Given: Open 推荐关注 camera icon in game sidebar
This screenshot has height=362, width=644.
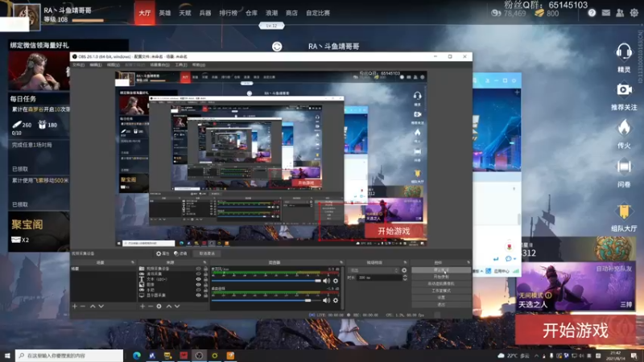Looking at the screenshot, I should point(624,89).
